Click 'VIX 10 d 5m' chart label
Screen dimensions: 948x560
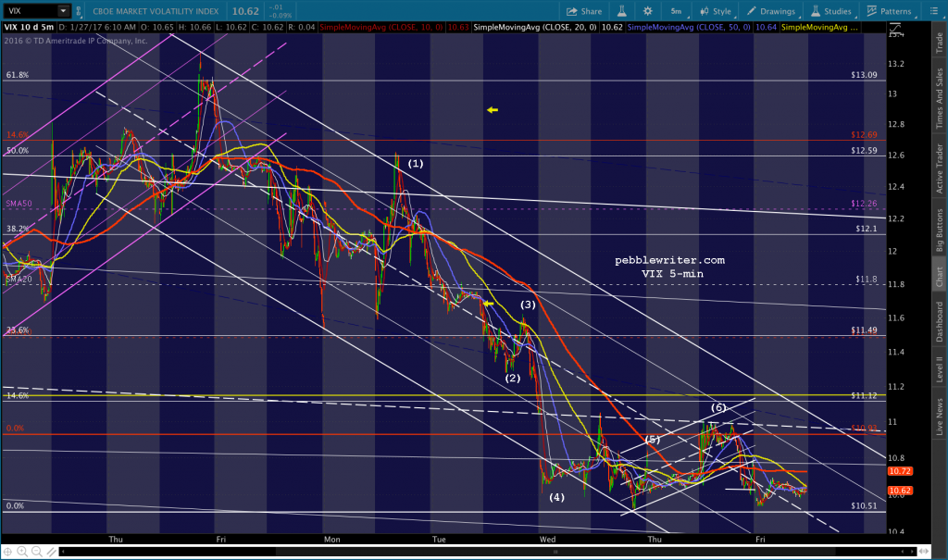(x=29, y=27)
